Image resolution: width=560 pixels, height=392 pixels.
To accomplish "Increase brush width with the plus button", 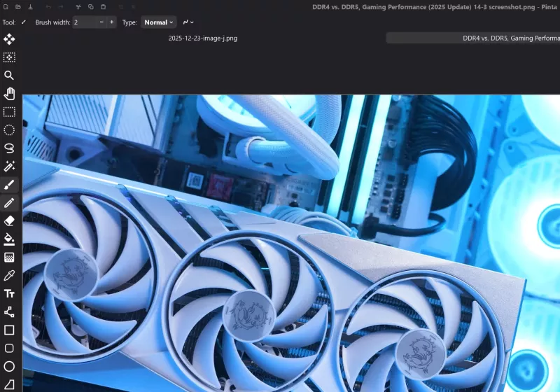I will [x=111, y=22].
